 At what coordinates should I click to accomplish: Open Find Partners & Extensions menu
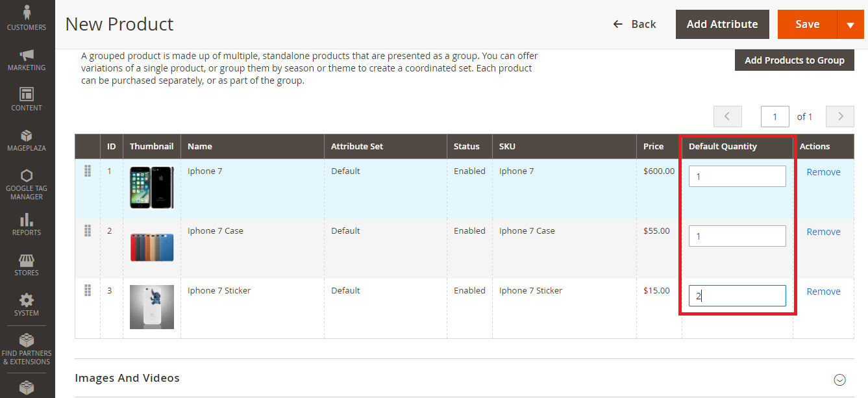click(27, 349)
